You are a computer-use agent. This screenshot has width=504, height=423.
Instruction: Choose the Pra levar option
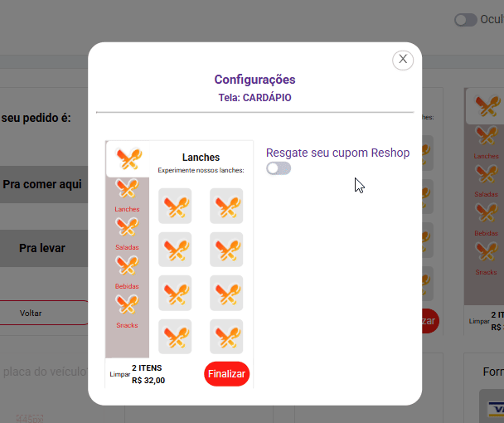tap(43, 247)
